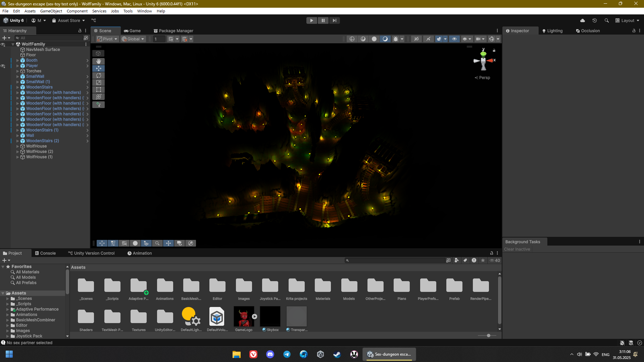Screen dimensions: 644x362
Task: Open global Search magnifier in top toolbar
Action: (x=607, y=20)
